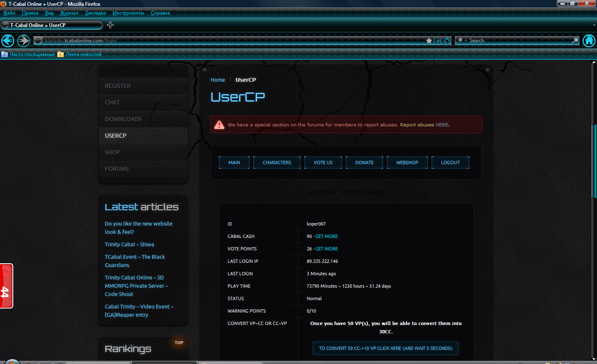Open the Закладки menu

[x=95, y=13]
